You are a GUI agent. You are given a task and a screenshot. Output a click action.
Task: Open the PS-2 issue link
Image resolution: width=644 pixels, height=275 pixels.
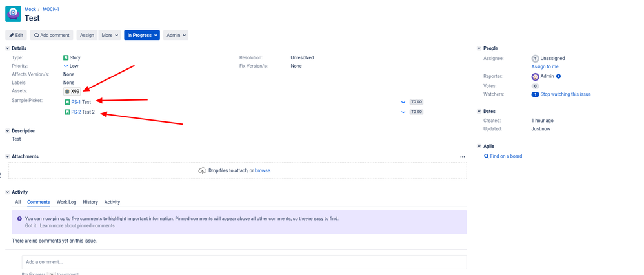click(x=76, y=112)
